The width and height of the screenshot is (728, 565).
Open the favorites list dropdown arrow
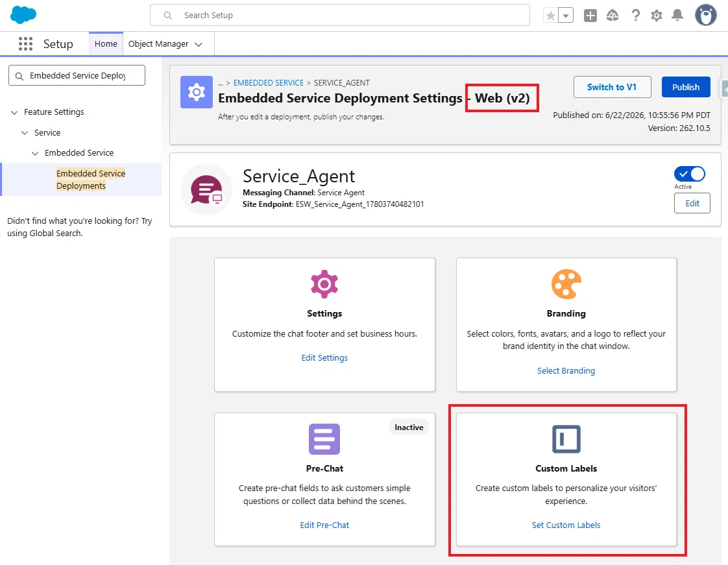tap(566, 16)
